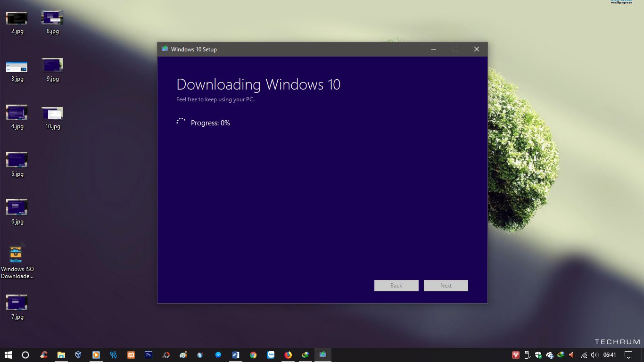
Task: Open the paint palette taskbar icon
Action: tap(183, 355)
